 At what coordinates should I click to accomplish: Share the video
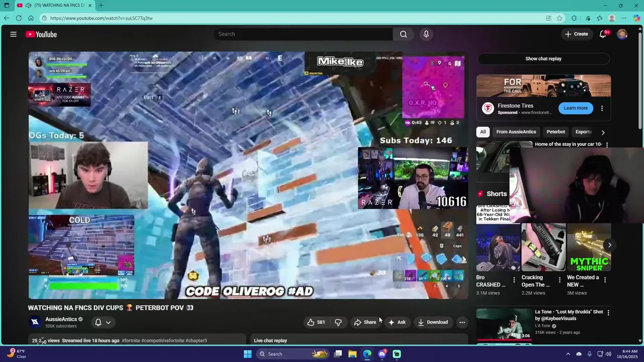[365, 322]
